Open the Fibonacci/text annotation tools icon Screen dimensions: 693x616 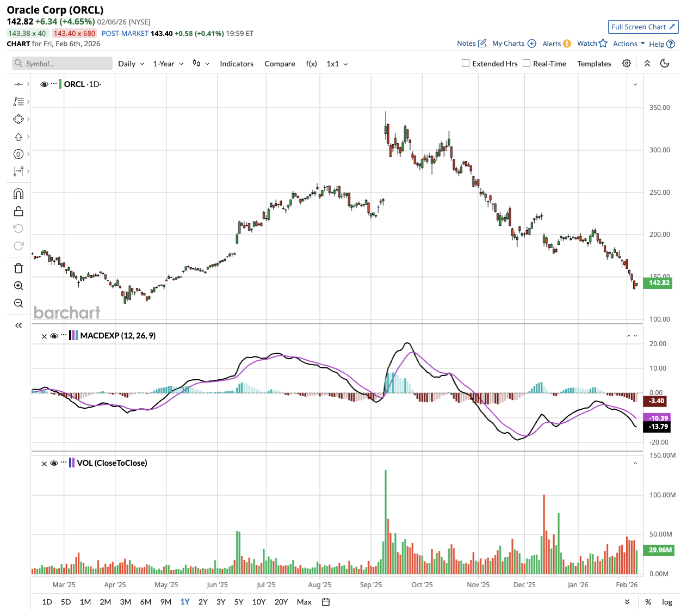pos(18,102)
